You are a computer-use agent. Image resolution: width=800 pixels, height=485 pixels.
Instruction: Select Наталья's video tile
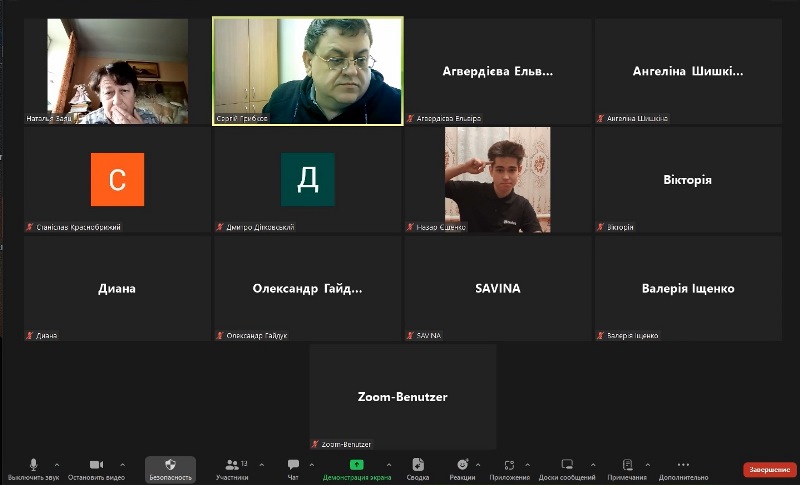(118, 71)
